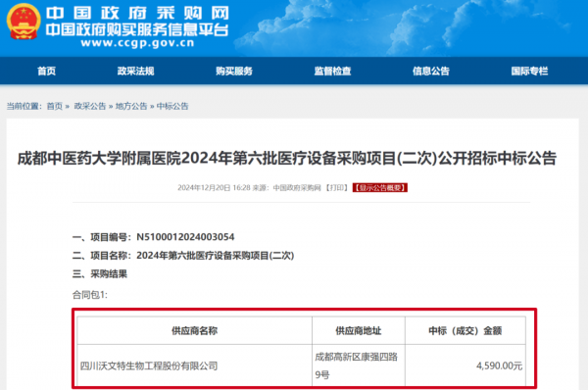Click the project number N5100012024003054

(185, 237)
